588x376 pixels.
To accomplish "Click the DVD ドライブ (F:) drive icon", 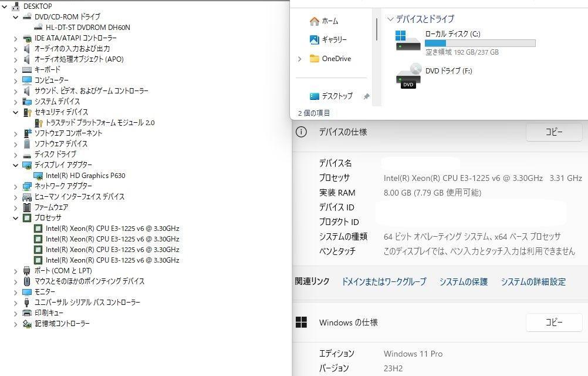I will [408, 76].
